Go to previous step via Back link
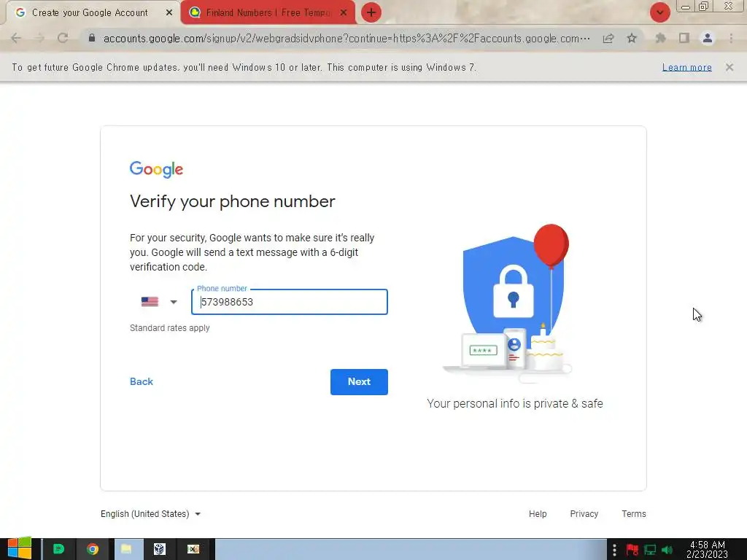Image resolution: width=747 pixels, height=560 pixels. click(142, 382)
